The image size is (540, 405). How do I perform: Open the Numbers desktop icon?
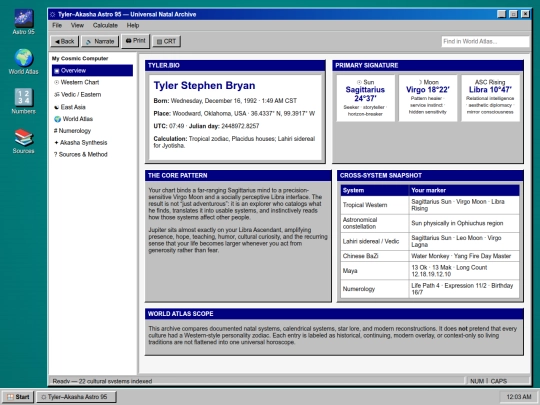(x=23, y=101)
